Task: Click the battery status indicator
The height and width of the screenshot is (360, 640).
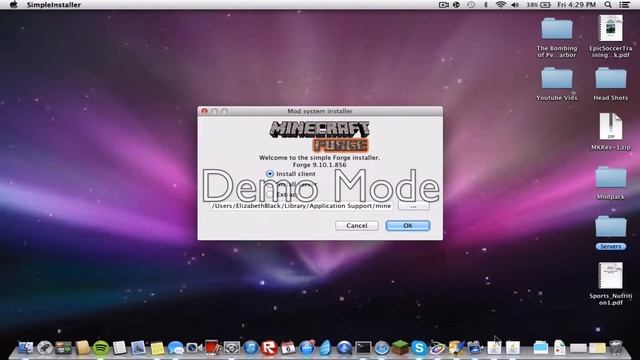Action: 538,5
